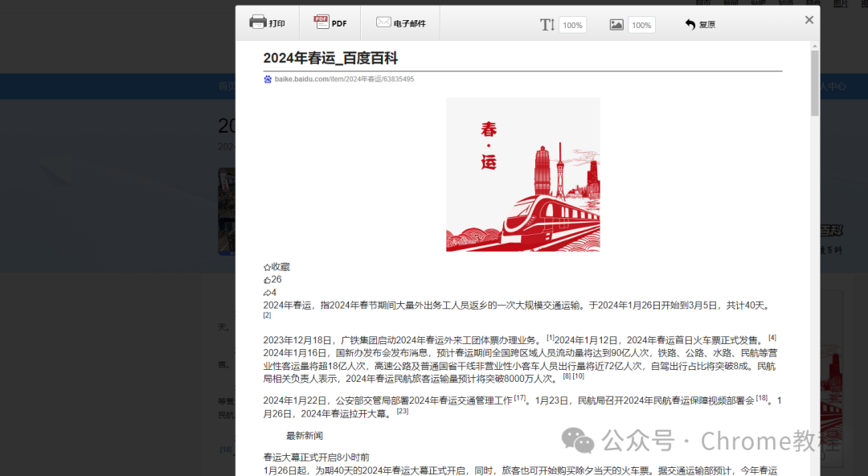Image resolution: width=868 pixels, height=476 pixels.
Task: Open reference footnote [1]
Action: [551, 338]
